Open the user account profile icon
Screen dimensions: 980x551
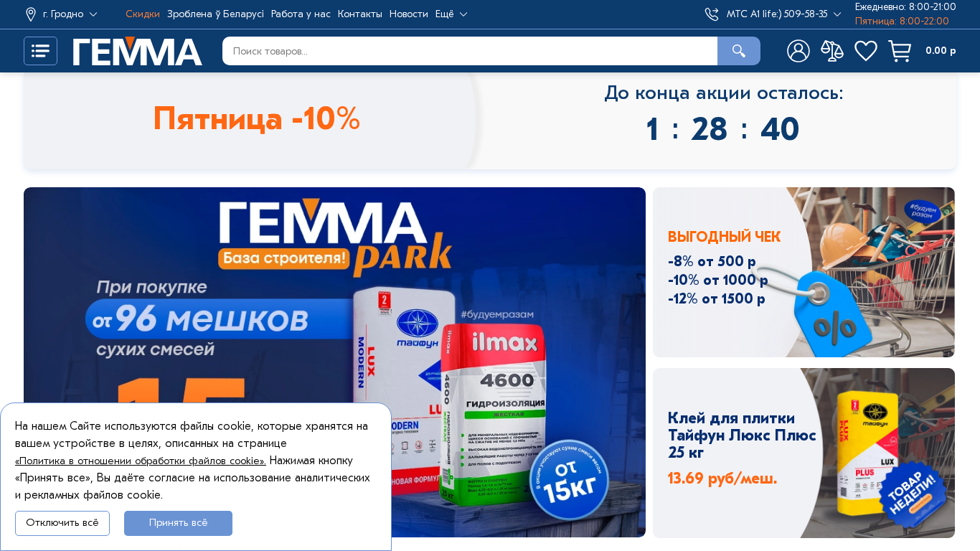(798, 51)
